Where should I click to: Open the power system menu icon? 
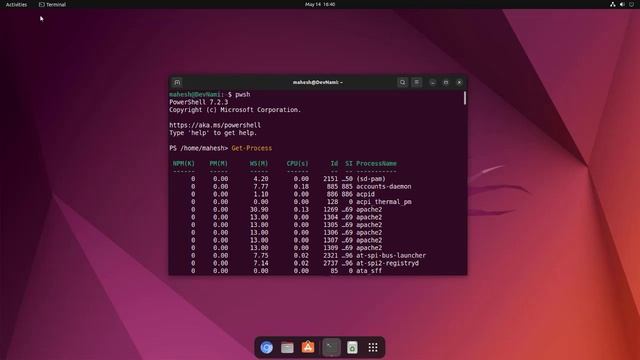click(x=632, y=4)
